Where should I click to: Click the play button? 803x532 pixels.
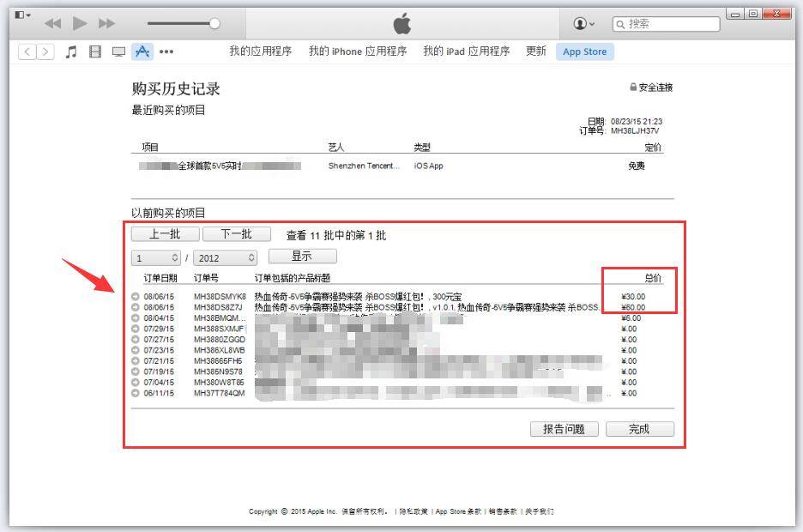pos(80,23)
